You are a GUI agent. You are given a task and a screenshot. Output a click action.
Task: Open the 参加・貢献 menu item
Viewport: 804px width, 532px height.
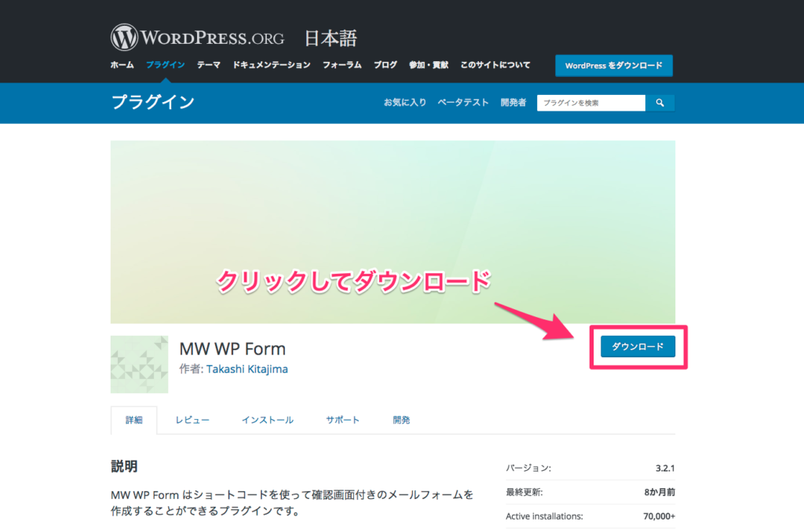tap(429, 65)
